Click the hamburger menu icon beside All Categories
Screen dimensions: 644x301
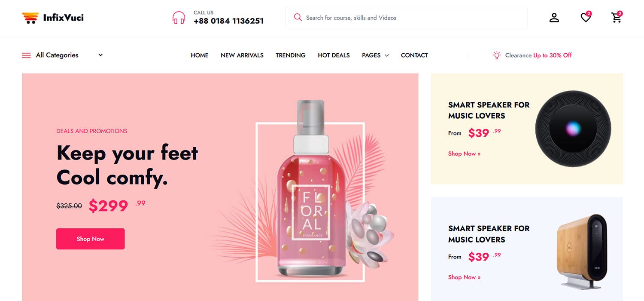[x=26, y=55]
